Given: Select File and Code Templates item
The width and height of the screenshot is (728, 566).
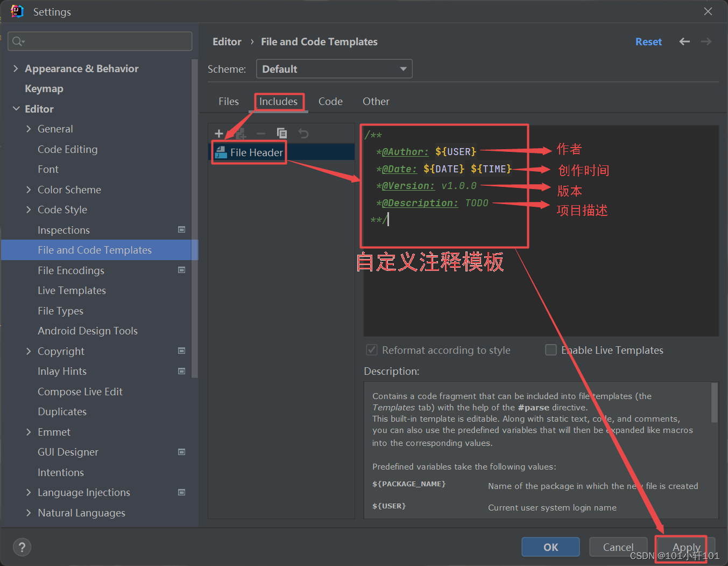Looking at the screenshot, I should click(100, 250).
